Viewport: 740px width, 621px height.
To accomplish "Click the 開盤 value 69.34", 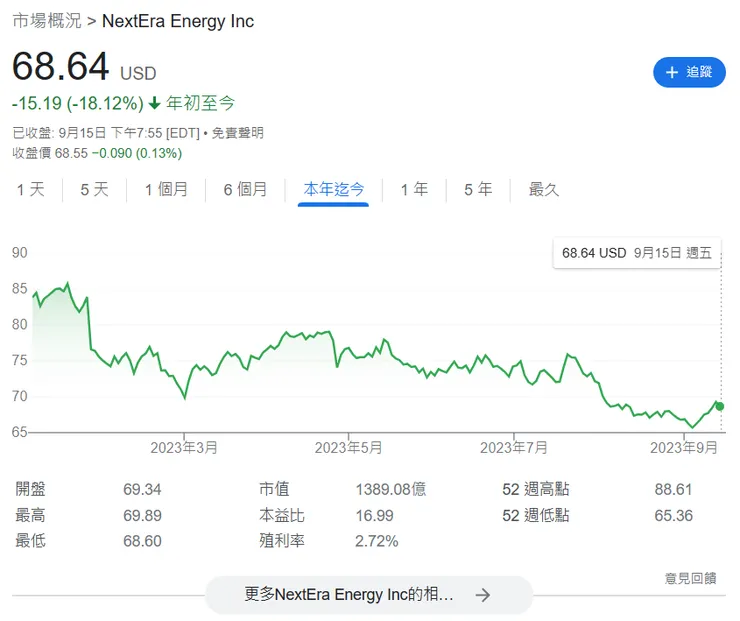I will pyautogui.click(x=142, y=489).
